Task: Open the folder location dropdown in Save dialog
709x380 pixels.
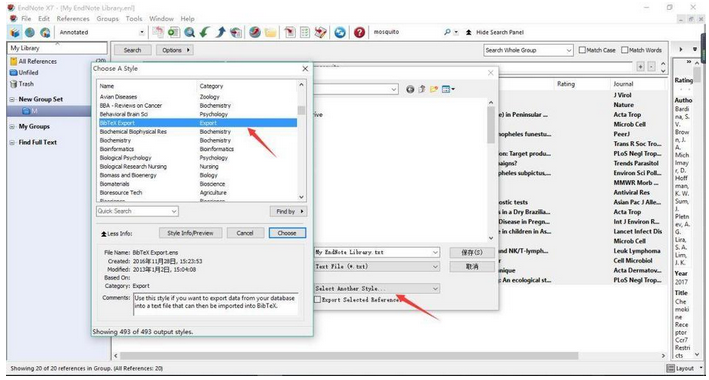Action: [x=393, y=89]
